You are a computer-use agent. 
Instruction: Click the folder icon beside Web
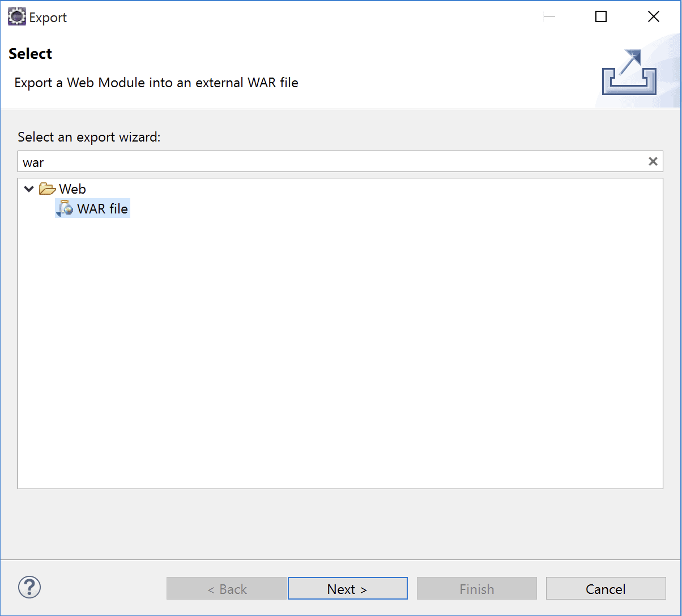tap(48, 189)
